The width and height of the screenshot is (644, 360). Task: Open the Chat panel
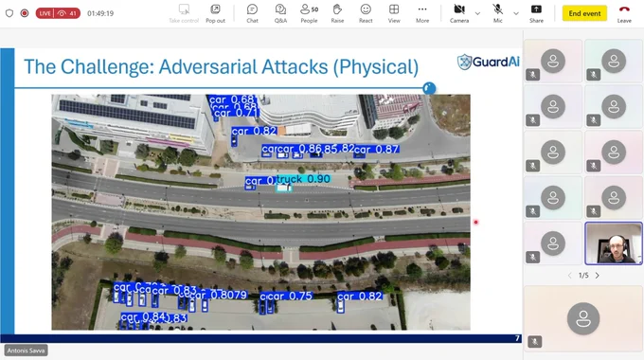pyautogui.click(x=252, y=13)
